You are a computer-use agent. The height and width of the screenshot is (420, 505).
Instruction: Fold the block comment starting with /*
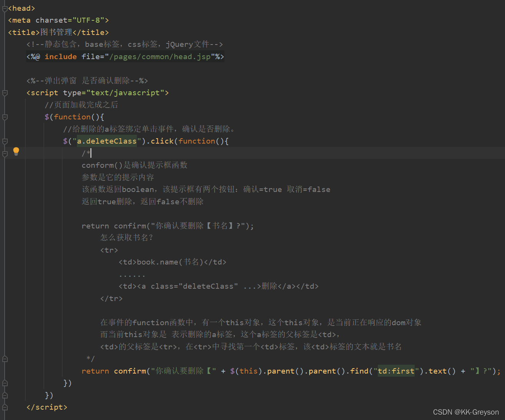coord(5,154)
